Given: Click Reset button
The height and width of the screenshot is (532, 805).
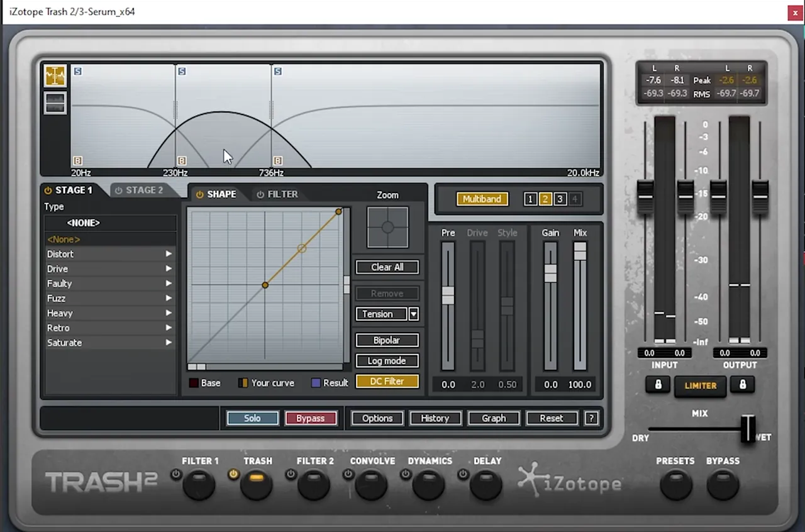Looking at the screenshot, I should (552, 418).
